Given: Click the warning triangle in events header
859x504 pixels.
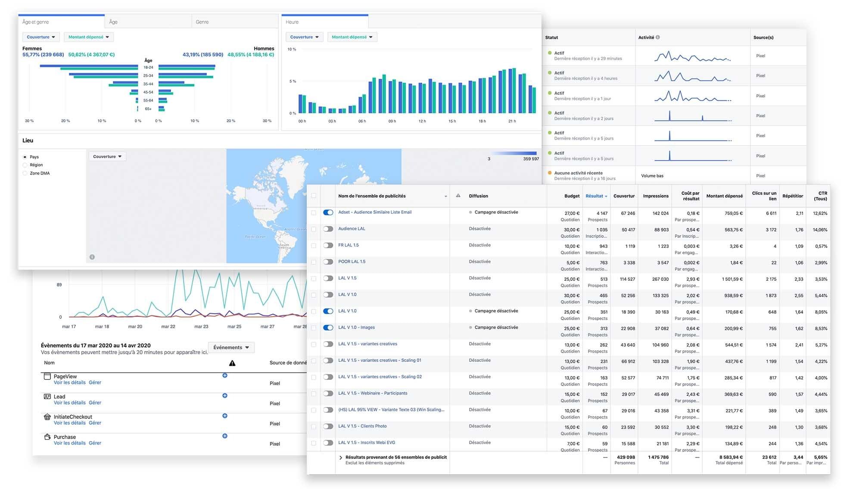Looking at the screenshot, I should pos(232,363).
